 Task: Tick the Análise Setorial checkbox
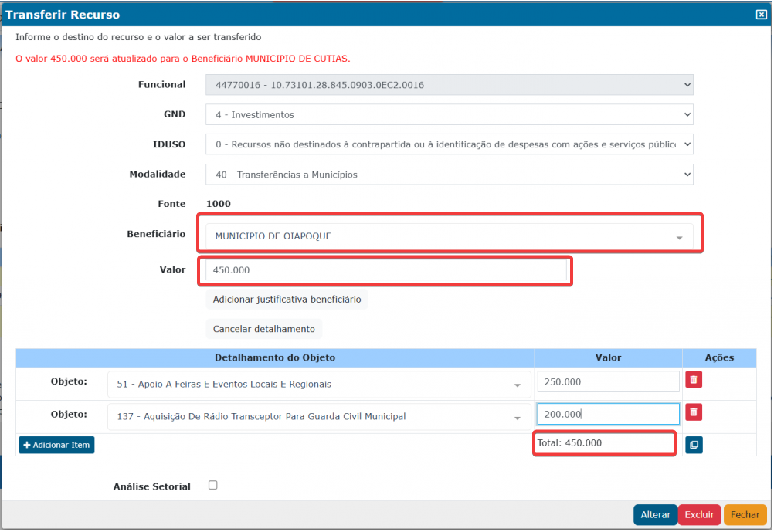click(213, 486)
